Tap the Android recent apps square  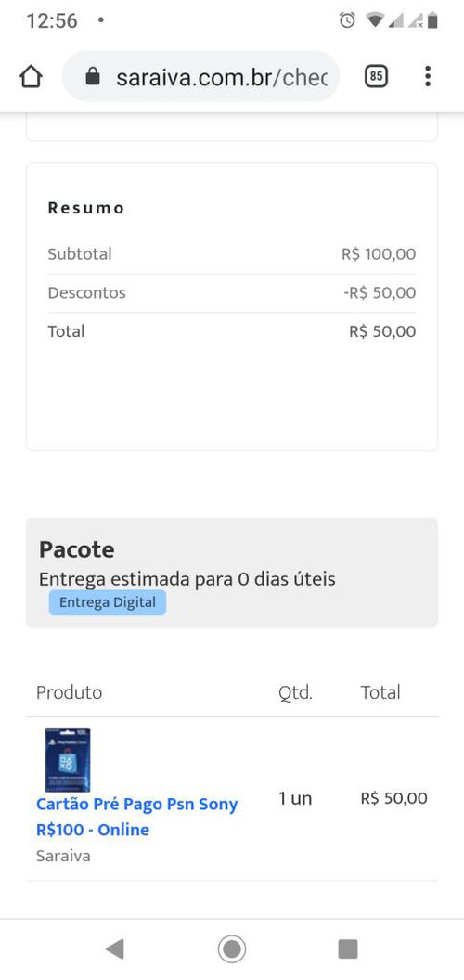click(x=348, y=948)
